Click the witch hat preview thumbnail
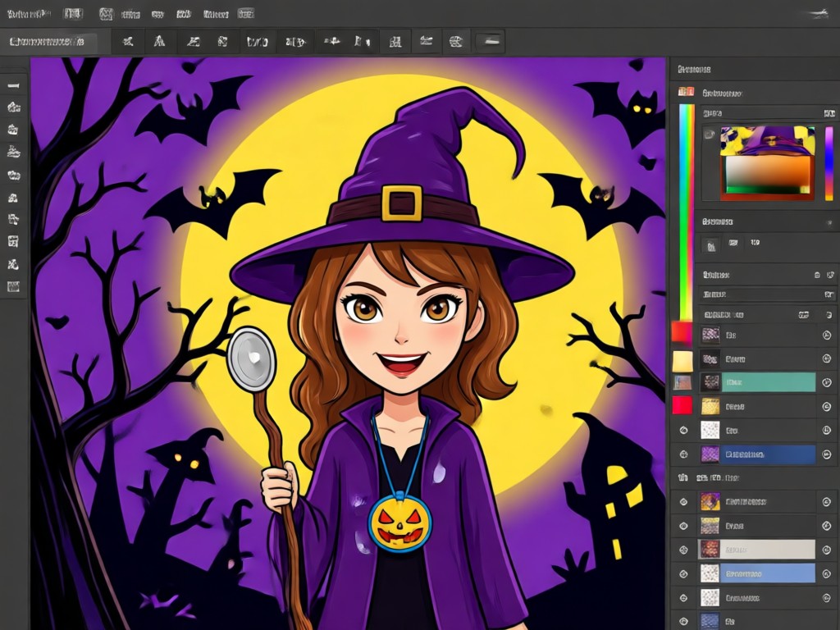 tap(767, 141)
